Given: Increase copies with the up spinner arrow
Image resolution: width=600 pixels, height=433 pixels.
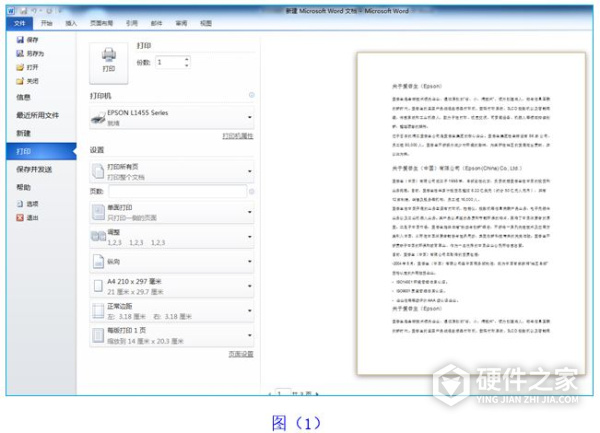Looking at the screenshot, I should (187, 59).
